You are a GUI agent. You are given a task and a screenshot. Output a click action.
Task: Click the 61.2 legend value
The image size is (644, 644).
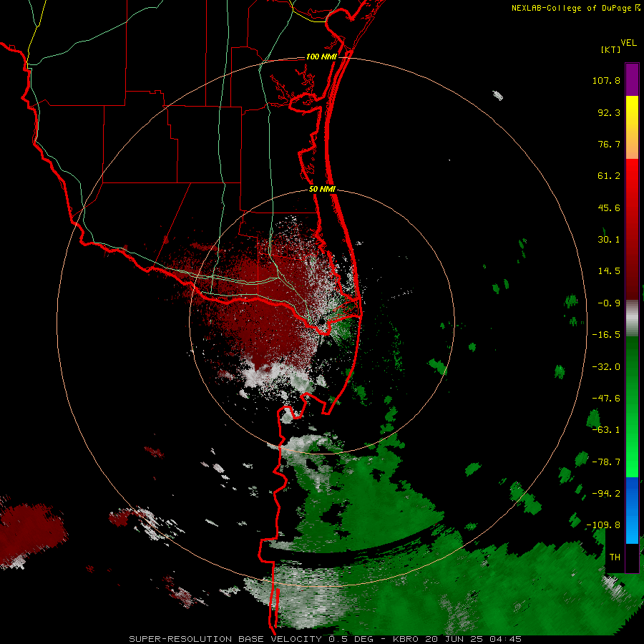click(609, 176)
